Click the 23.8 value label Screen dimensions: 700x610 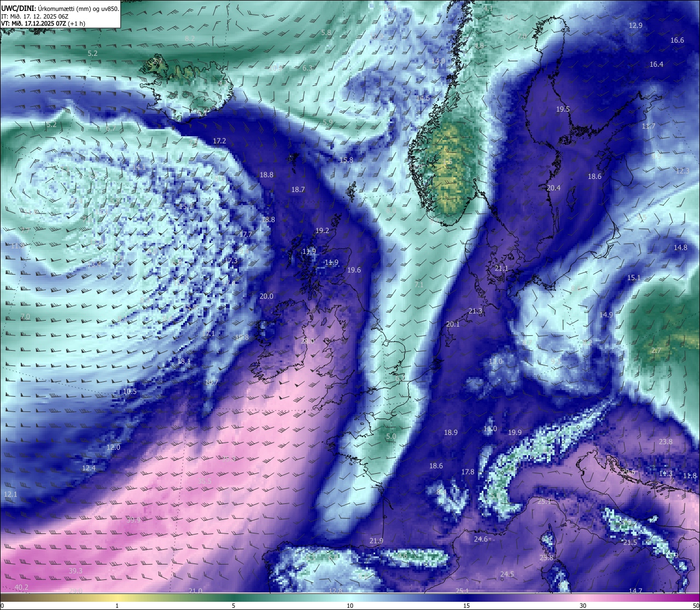coord(666,441)
